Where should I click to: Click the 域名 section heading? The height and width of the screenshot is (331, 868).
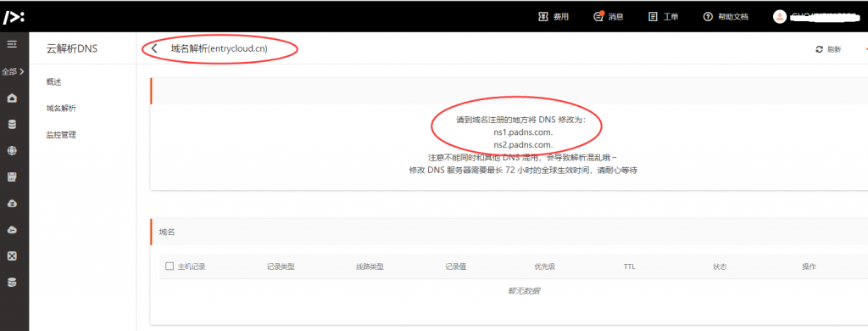[167, 232]
